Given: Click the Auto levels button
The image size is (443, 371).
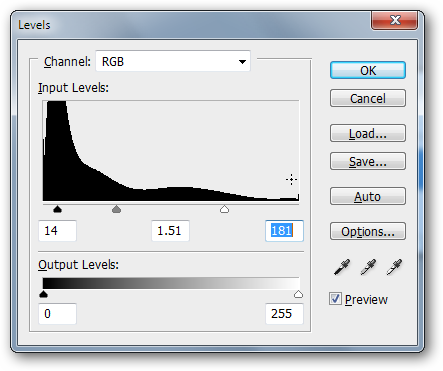Looking at the screenshot, I should coord(368,196).
